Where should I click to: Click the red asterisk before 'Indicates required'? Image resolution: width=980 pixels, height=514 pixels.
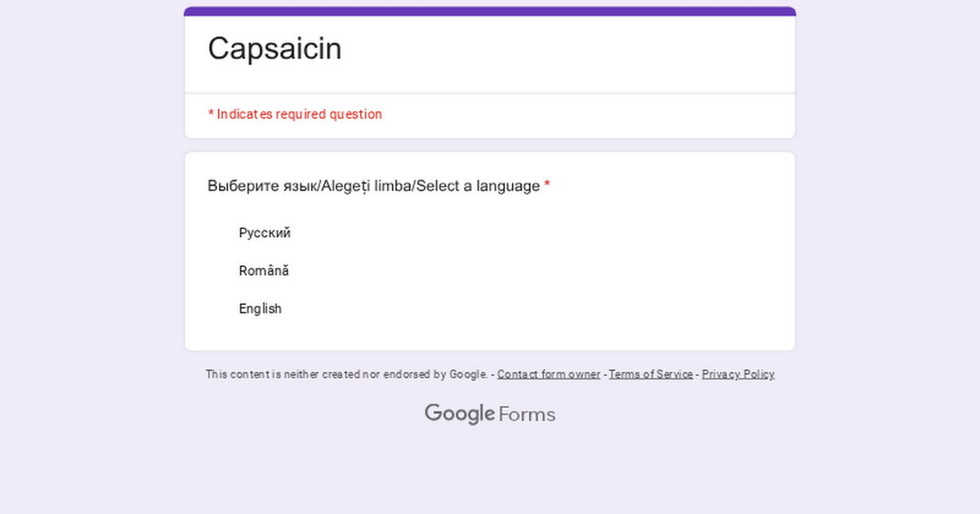(x=211, y=114)
